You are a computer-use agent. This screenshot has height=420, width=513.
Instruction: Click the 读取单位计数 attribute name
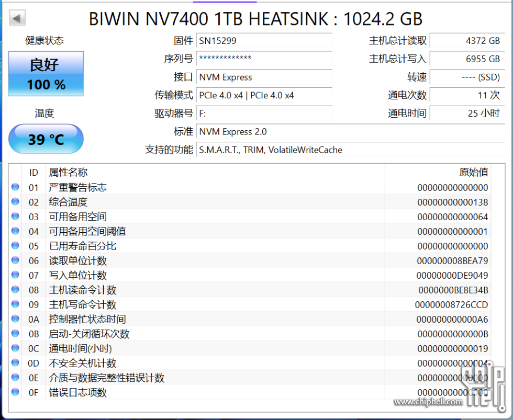click(78, 261)
